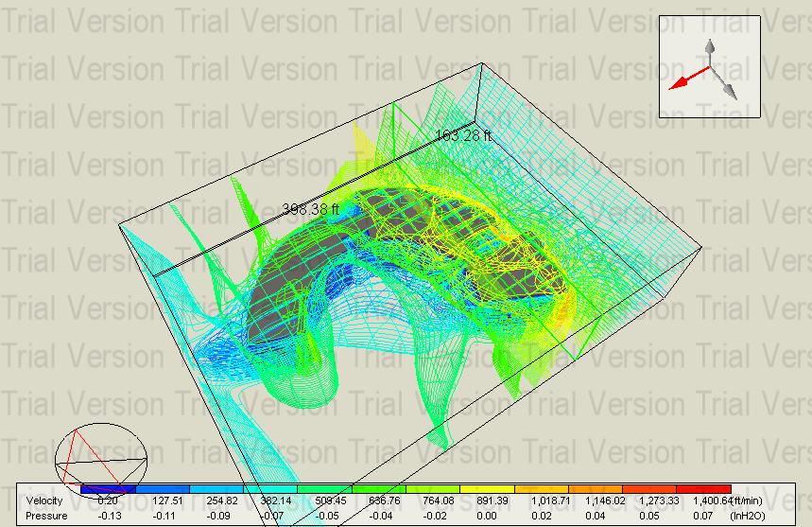812x527 pixels.
Task: Click the 0.00 pressure value
Action: click(486, 516)
